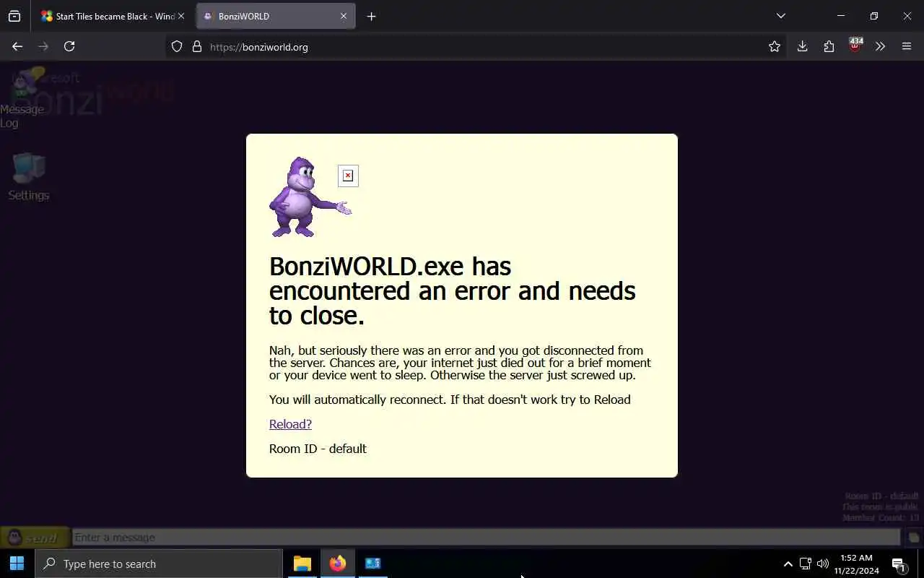This screenshot has width=924, height=578.
Task: Open tracking protection shield icon
Action: click(177, 47)
